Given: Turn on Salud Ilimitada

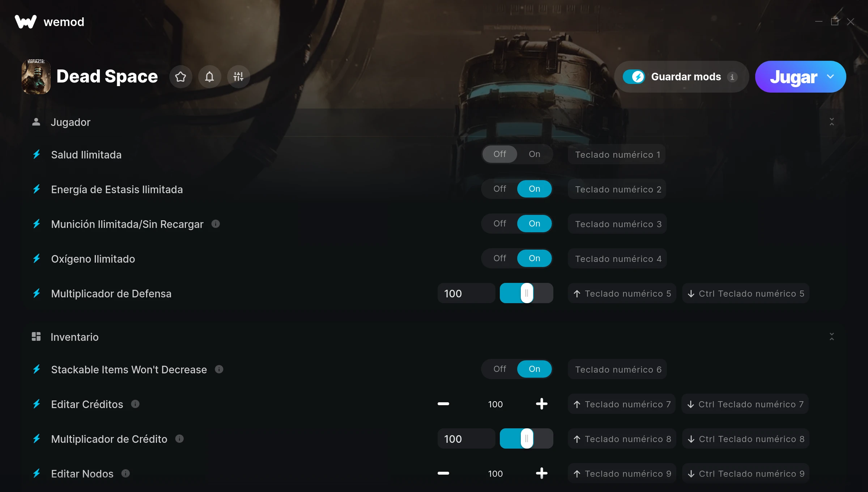Looking at the screenshot, I should pyautogui.click(x=535, y=154).
